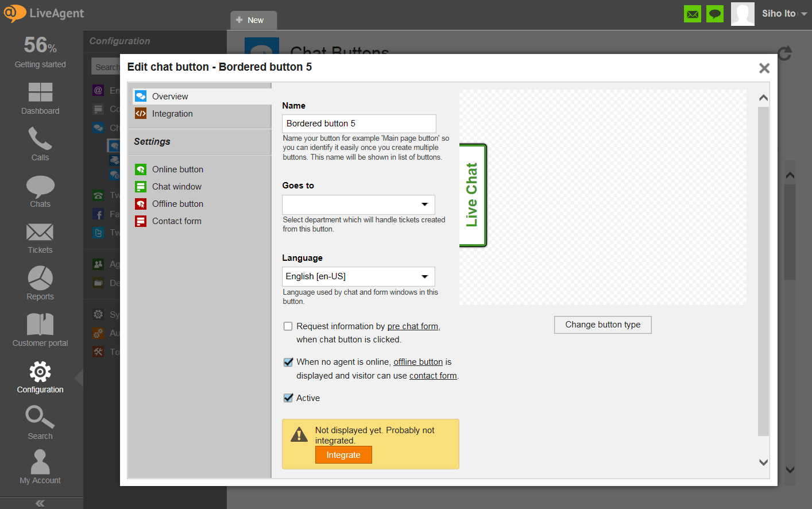Image resolution: width=812 pixels, height=509 pixels.
Task: Click the dialog vertical scrollbar track
Action: 763,271
